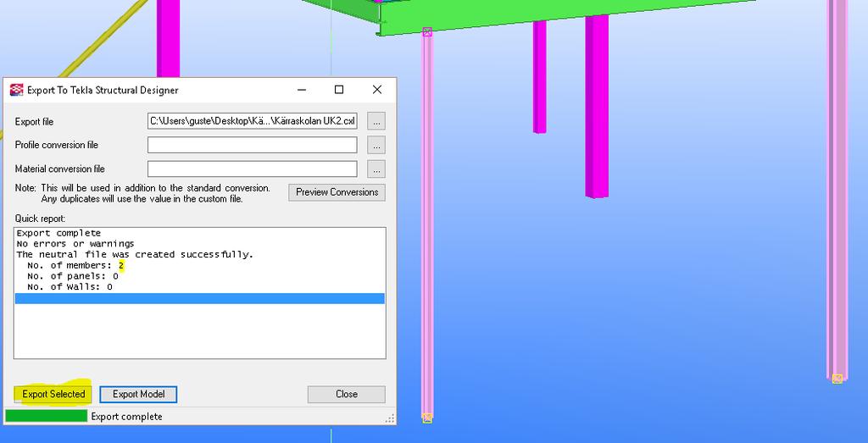Click the Material conversion file input field
The width and height of the screenshot is (868, 443).
tap(253, 169)
